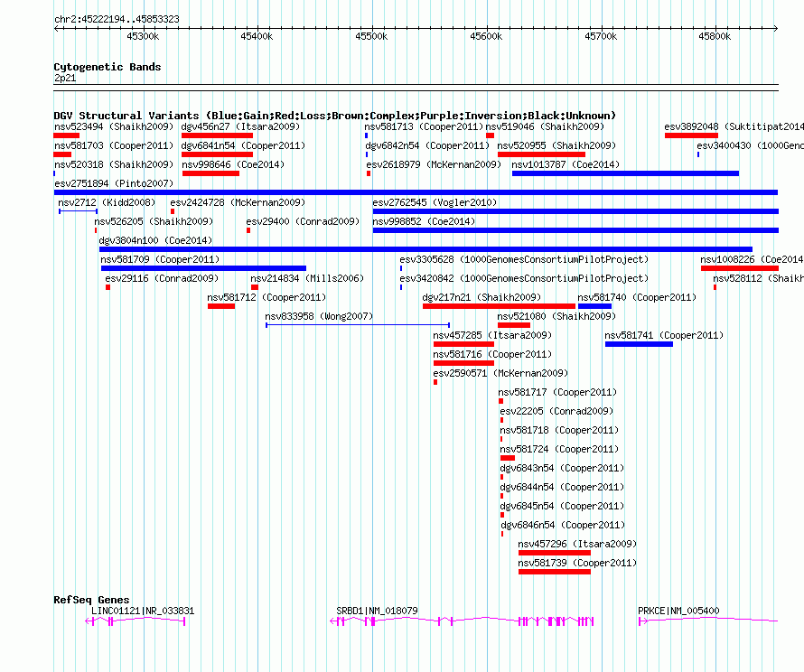Open nsv581739 (Cooper2011) label

577,563
